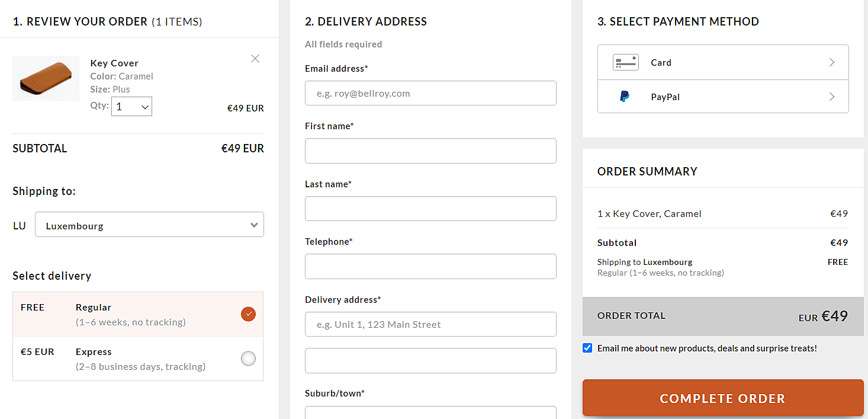The height and width of the screenshot is (419, 868).
Task: Select the Telephone input box
Action: [x=430, y=266]
